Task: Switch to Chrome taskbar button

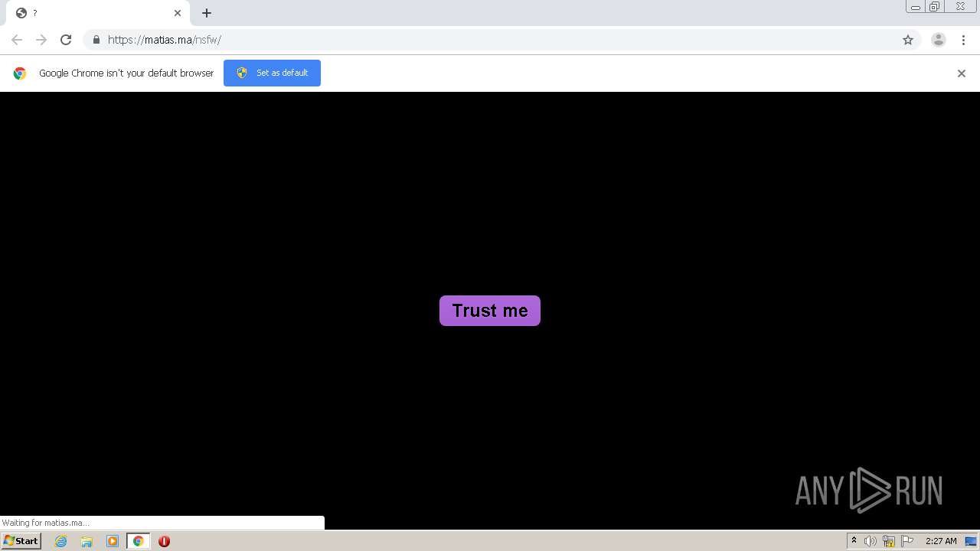Action: (139, 541)
